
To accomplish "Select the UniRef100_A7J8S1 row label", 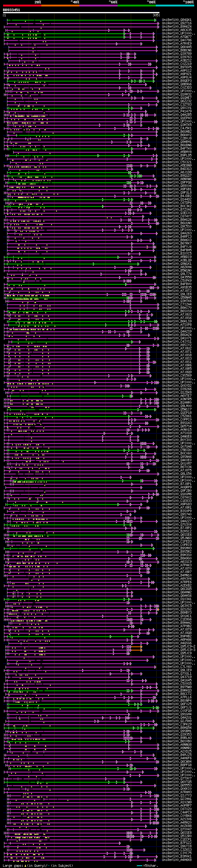I will [x=177, y=362].
